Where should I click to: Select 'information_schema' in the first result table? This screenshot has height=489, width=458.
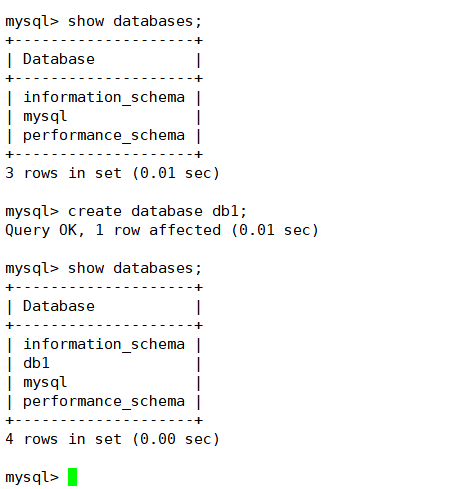tap(104, 98)
